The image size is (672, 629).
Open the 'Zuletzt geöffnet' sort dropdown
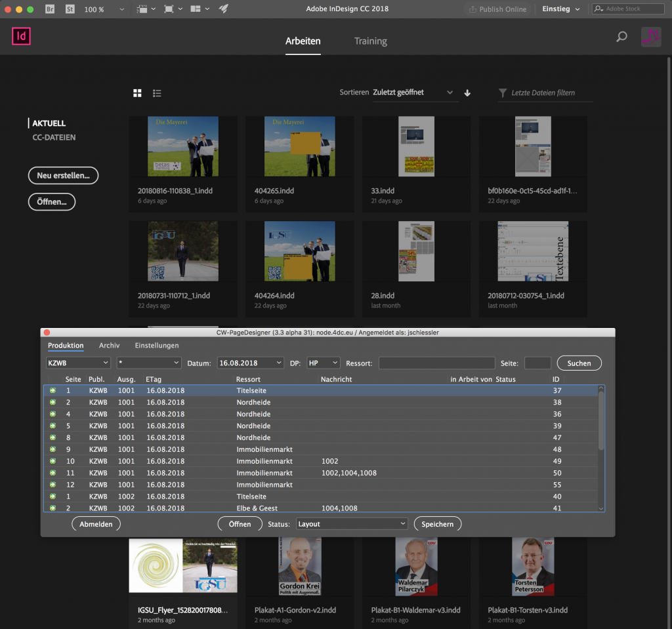coord(412,92)
